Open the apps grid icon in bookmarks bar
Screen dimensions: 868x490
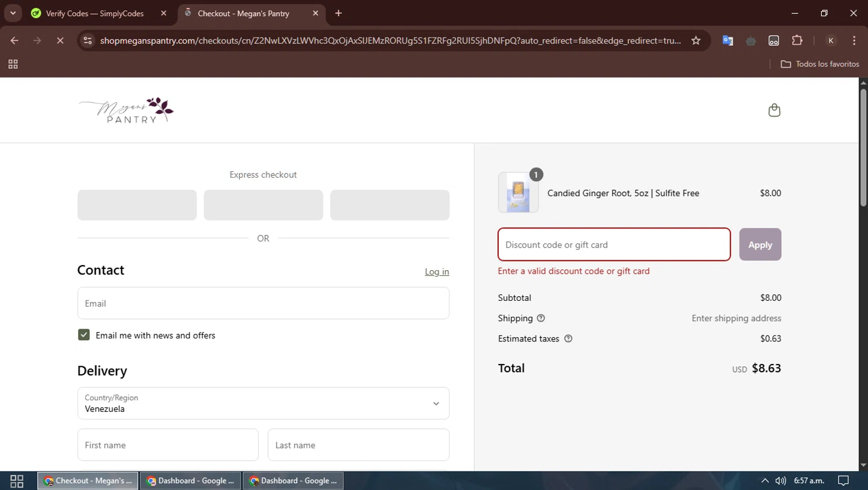click(13, 64)
